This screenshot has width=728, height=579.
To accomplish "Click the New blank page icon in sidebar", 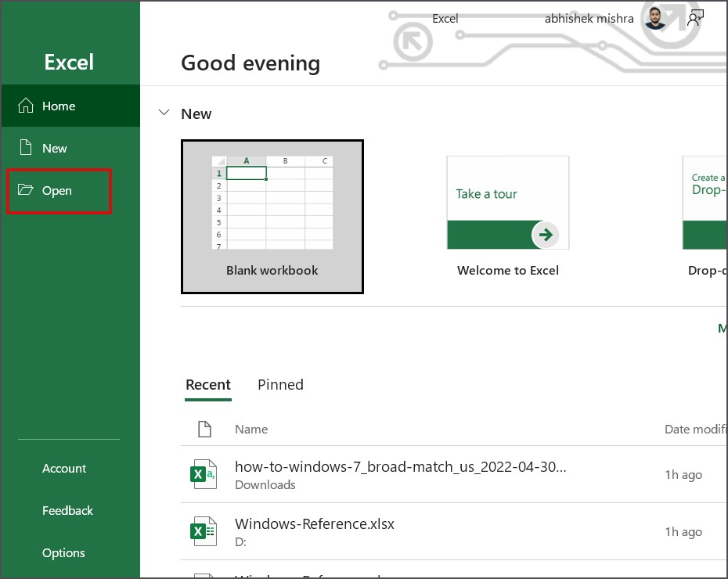I will pos(26,148).
